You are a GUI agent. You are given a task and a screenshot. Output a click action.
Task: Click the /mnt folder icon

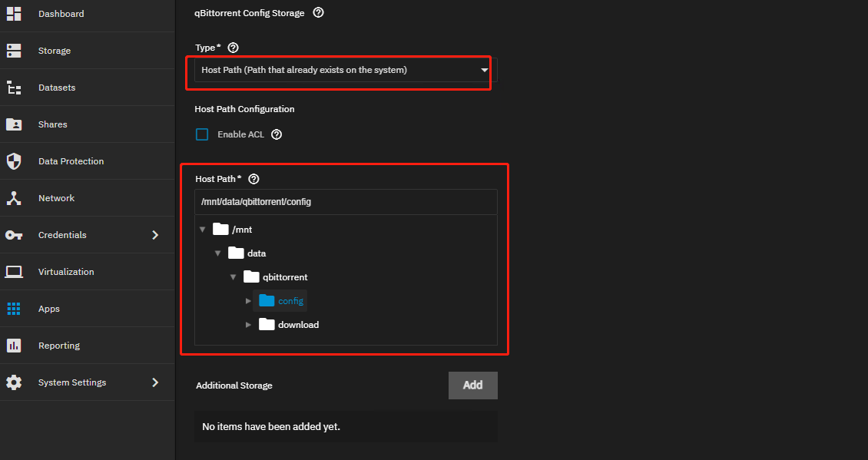point(221,229)
